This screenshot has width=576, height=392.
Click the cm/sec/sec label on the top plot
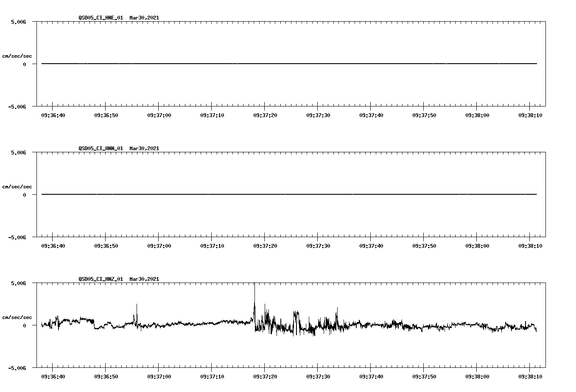pyautogui.click(x=17, y=55)
